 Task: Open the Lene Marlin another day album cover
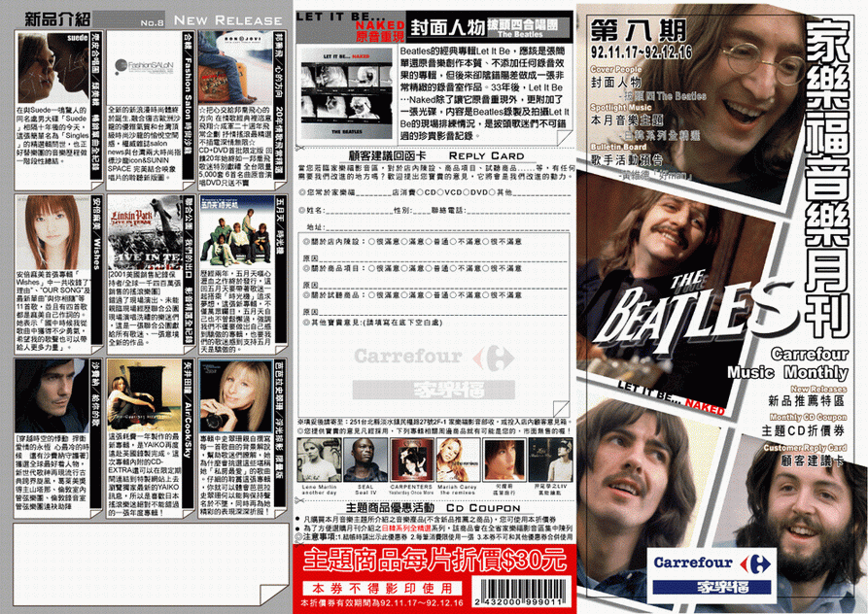319,460
